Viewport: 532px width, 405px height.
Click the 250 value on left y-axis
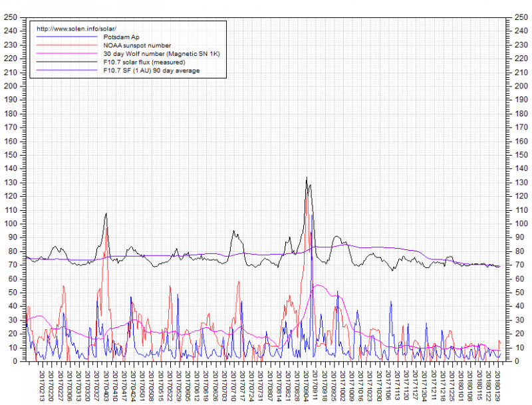click(x=11, y=17)
